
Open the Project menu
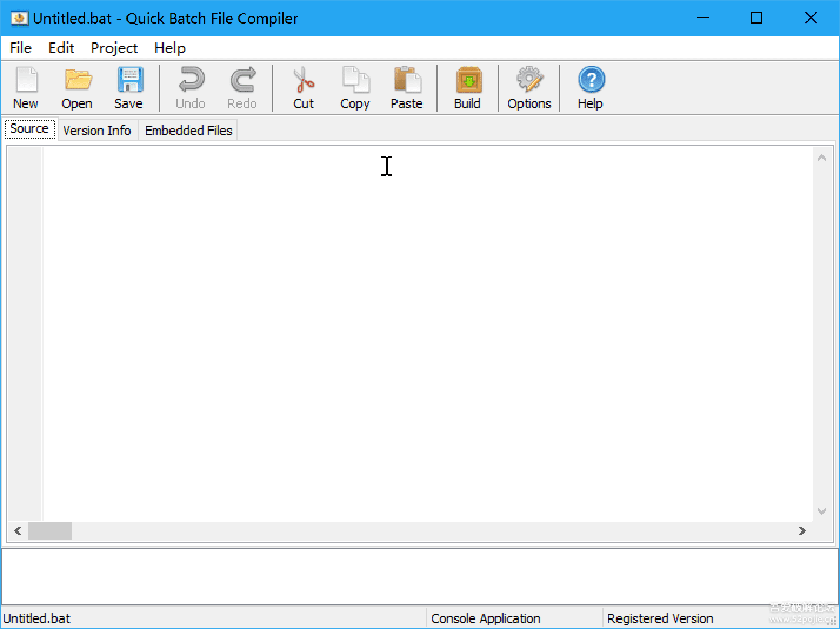114,48
